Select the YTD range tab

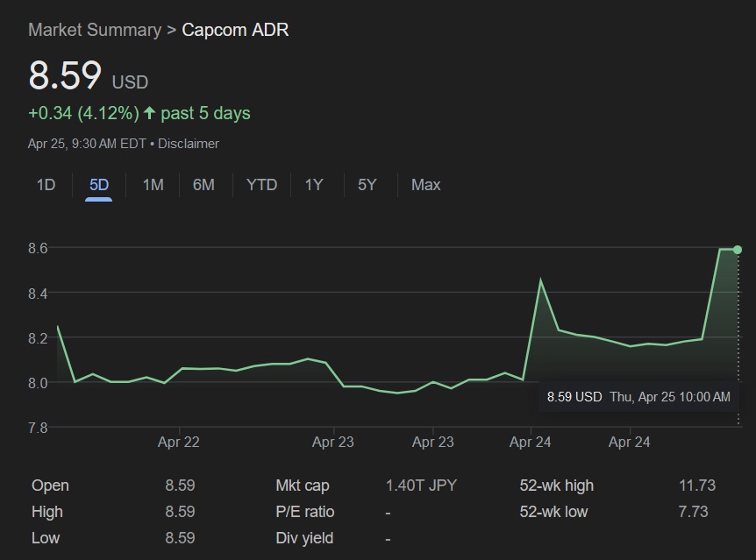(x=261, y=185)
